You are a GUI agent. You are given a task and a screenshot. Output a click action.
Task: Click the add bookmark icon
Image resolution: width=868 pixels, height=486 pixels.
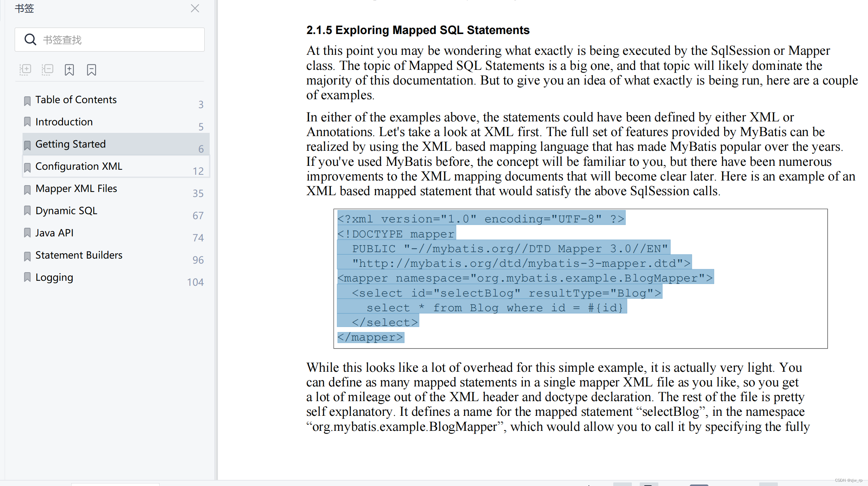click(69, 70)
